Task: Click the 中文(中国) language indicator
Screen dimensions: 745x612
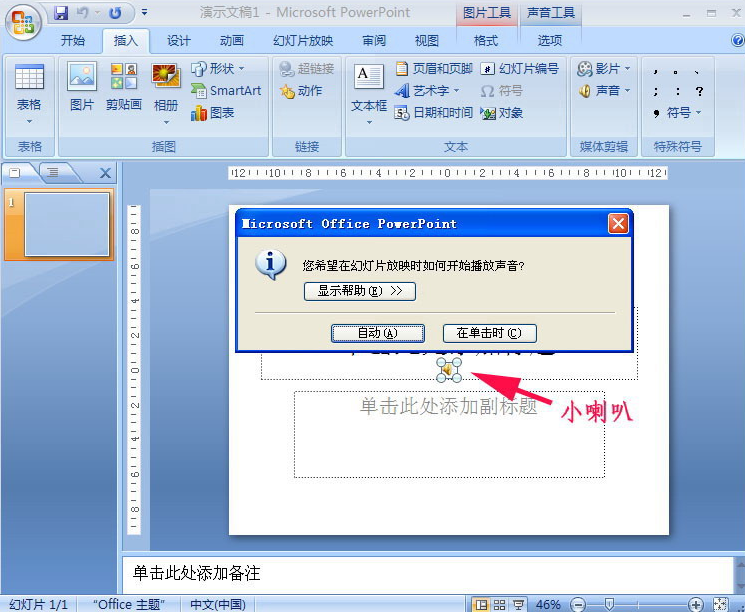Action: pos(218,604)
